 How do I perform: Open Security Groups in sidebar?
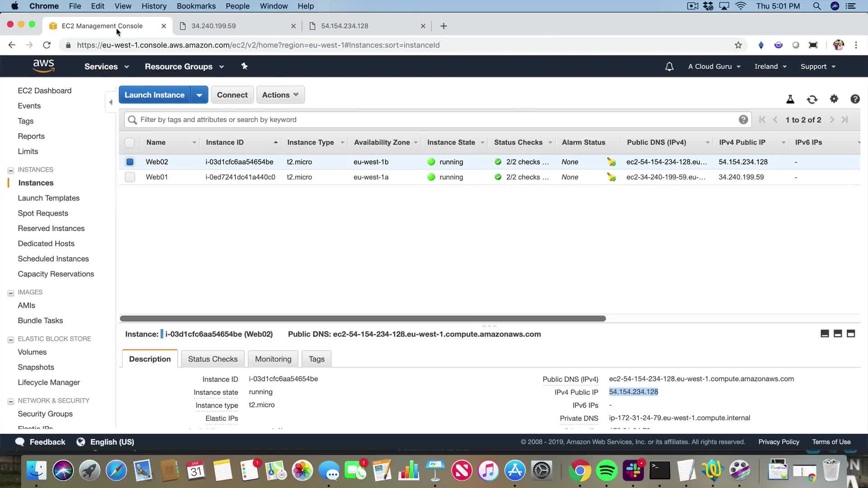[x=45, y=414]
